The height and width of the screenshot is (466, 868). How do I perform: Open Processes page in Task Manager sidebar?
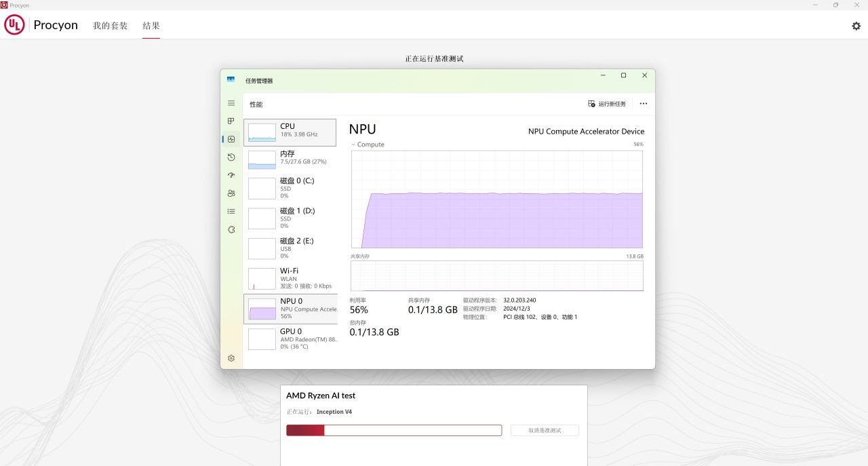[231, 121]
